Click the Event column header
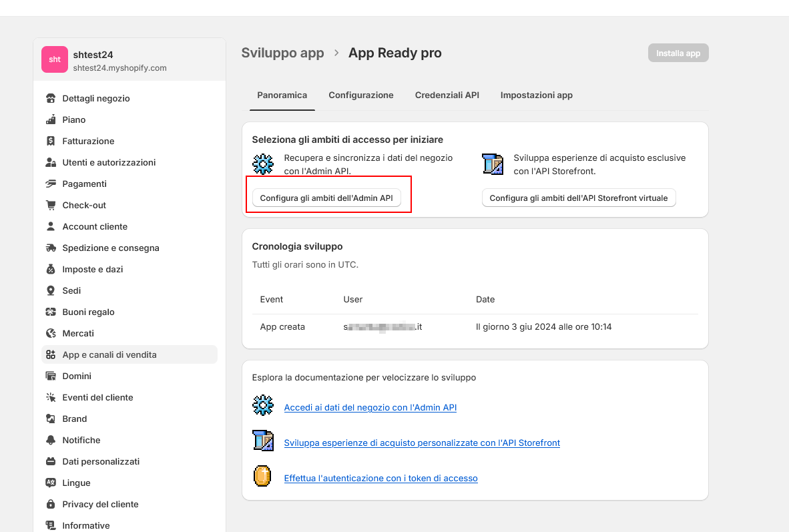789x532 pixels. (x=272, y=300)
